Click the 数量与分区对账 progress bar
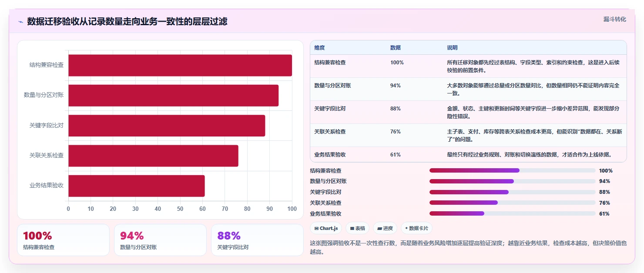 [x=513, y=181]
